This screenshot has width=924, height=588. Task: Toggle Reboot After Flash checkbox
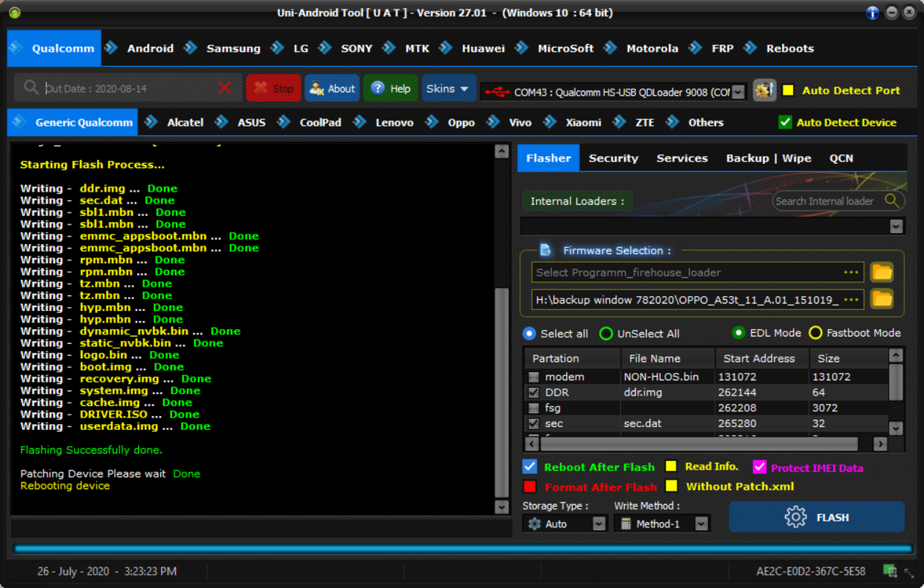click(x=529, y=467)
